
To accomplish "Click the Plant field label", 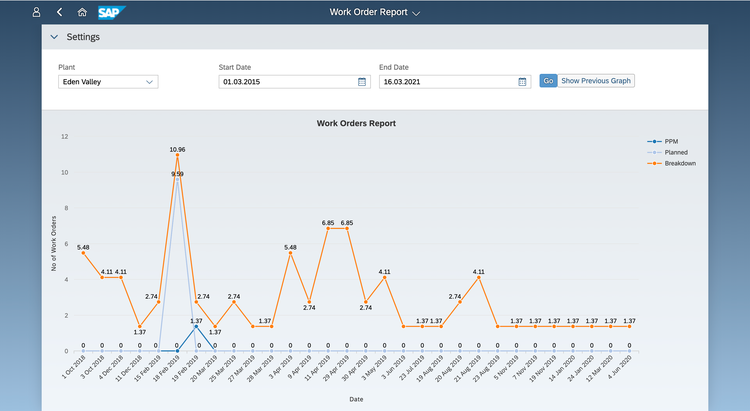I will (x=66, y=67).
